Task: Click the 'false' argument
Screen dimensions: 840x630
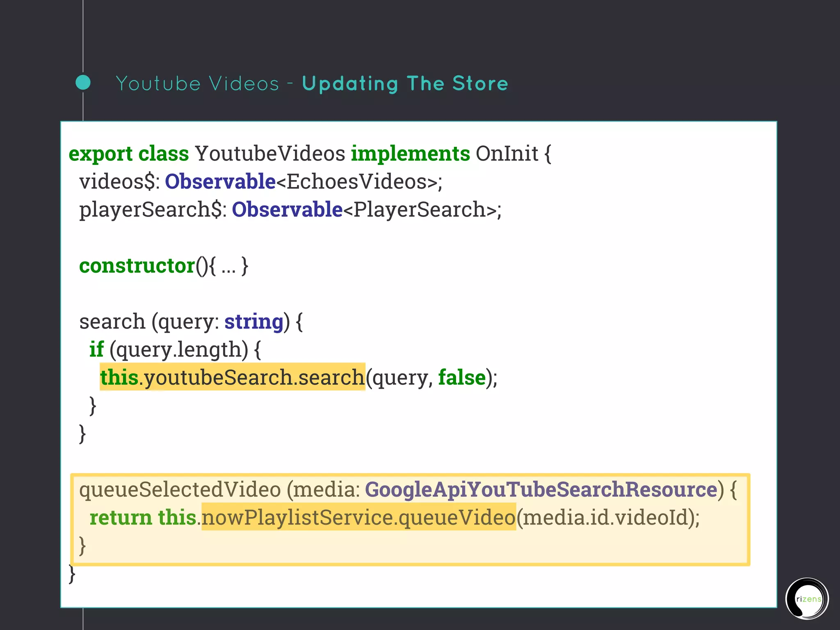Action: (x=462, y=377)
